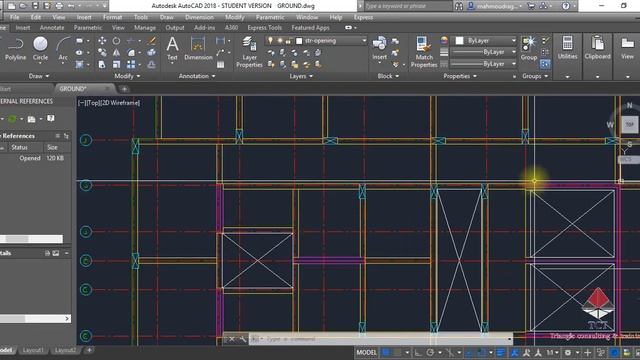Expand the Modify panel dropdown
The width and height of the screenshot is (640, 360).
point(127,76)
